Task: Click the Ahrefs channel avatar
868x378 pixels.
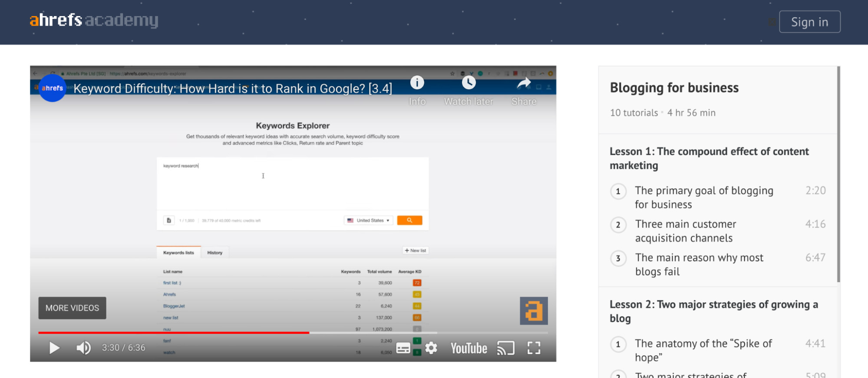Action: [53, 88]
